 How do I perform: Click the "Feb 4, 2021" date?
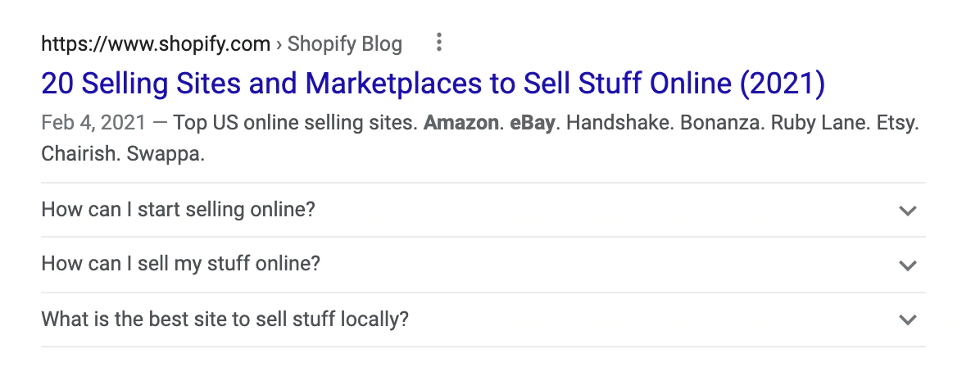click(x=93, y=124)
